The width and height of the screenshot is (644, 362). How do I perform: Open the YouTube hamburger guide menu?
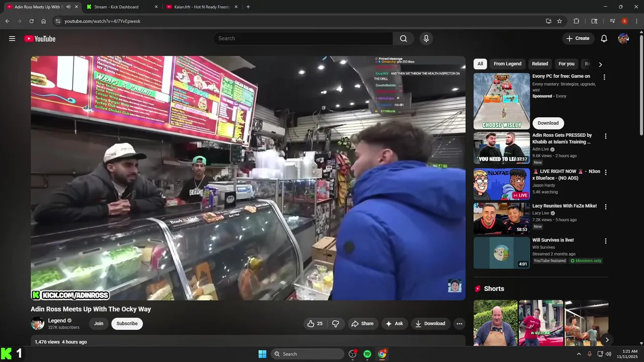12,39
